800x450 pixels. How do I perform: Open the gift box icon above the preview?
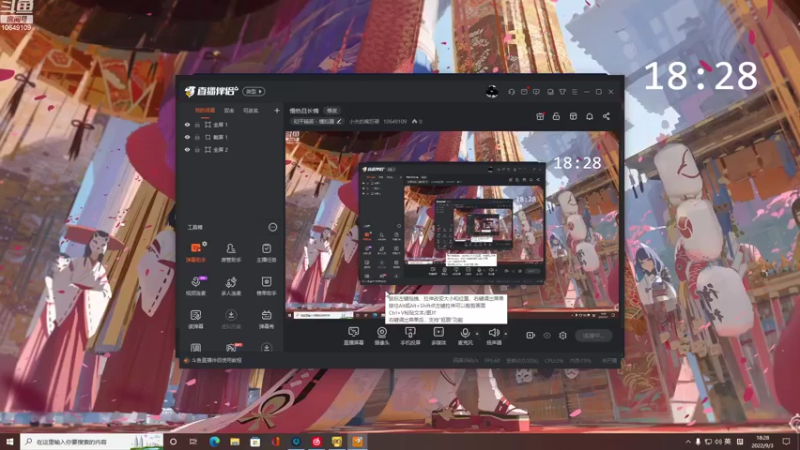tap(540, 116)
